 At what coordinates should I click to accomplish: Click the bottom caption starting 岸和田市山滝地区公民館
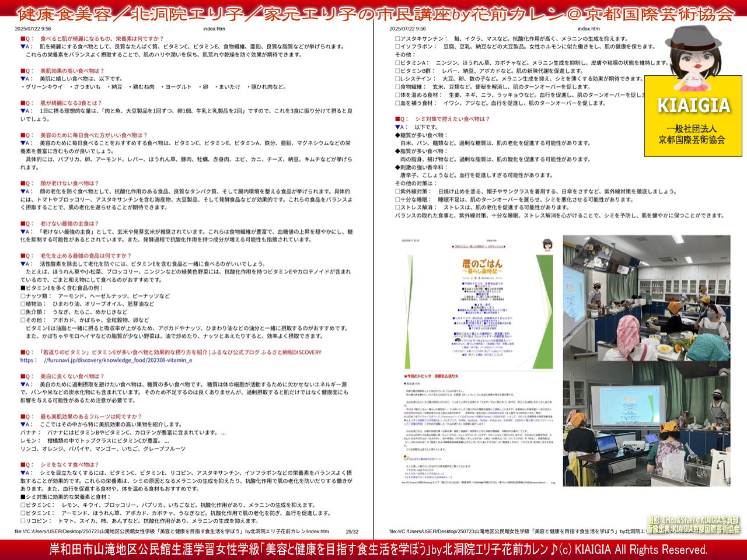[x=378, y=549]
